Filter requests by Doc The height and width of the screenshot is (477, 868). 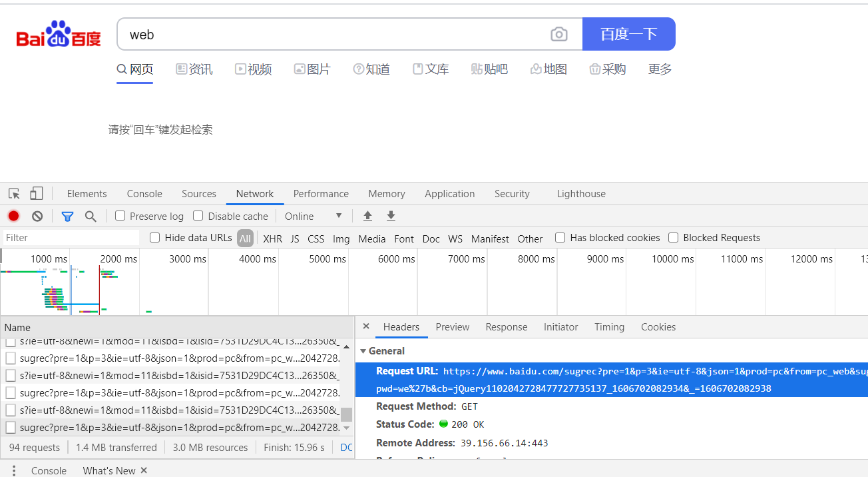click(431, 238)
